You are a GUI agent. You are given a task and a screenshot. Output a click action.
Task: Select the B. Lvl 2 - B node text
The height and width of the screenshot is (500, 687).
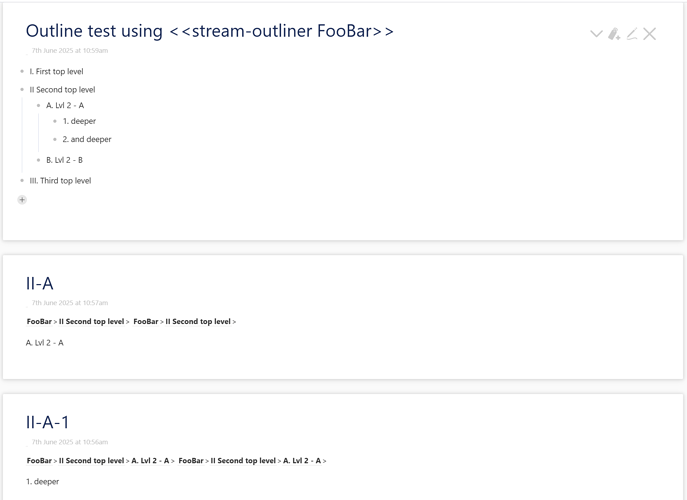pyautogui.click(x=64, y=160)
